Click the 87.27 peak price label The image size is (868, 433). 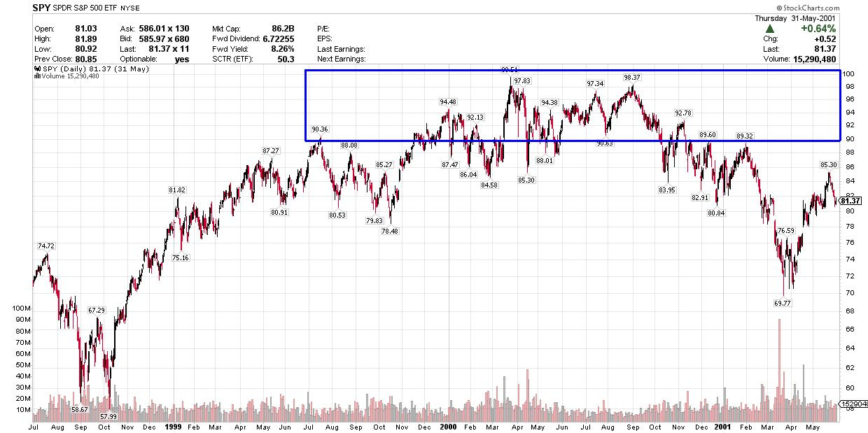[271, 151]
